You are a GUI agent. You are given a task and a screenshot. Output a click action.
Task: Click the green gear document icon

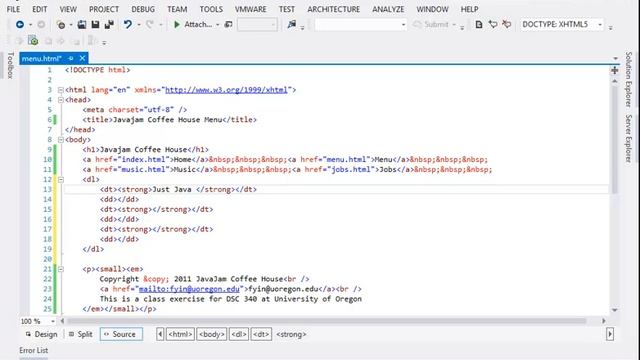pos(33,40)
